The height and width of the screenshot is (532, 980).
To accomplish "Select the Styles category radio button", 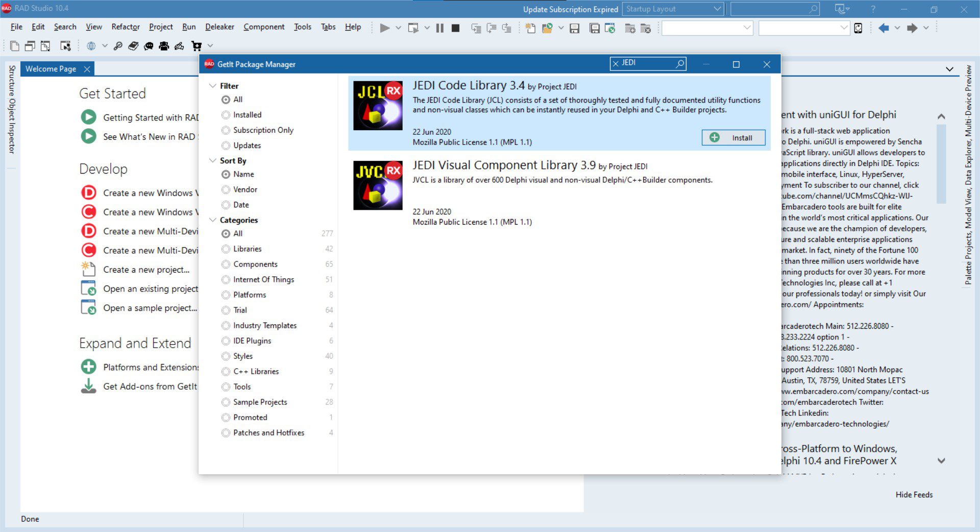I will [x=226, y=356].
